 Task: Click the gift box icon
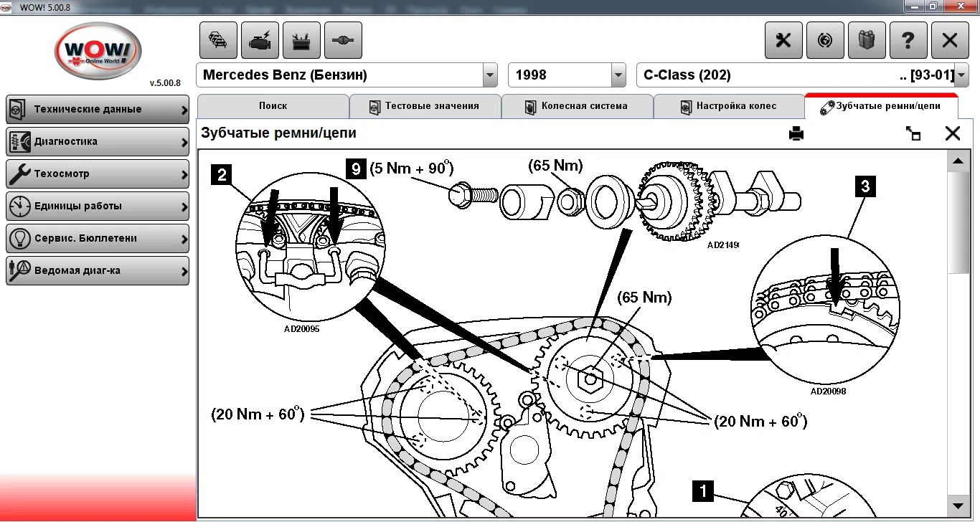tap(867, 41)
